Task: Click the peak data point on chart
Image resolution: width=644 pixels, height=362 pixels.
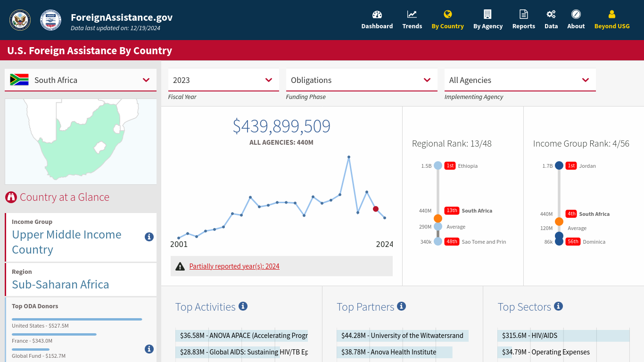Action: [349, 157]
